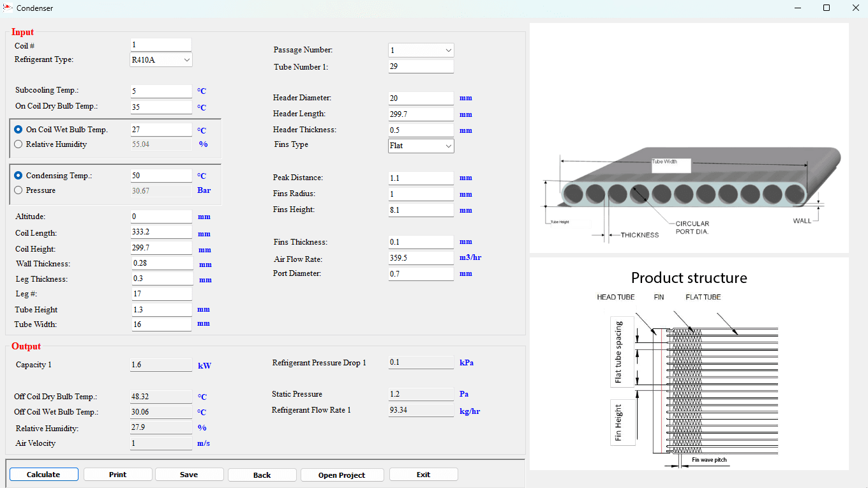This screenshot has height=488, width=868.
Task: Click the Exit button
Action: click(423, 475)
